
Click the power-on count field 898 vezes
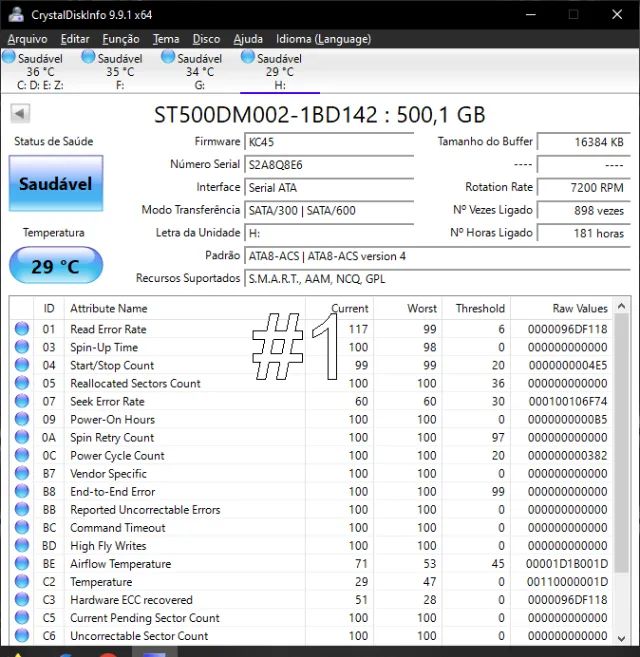tap(584, 210)
